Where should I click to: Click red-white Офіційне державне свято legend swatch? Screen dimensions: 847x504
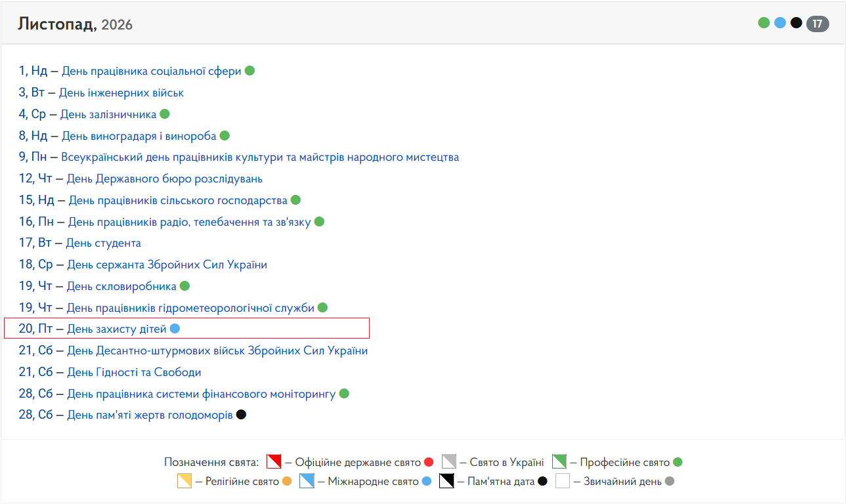click(274, 462)
